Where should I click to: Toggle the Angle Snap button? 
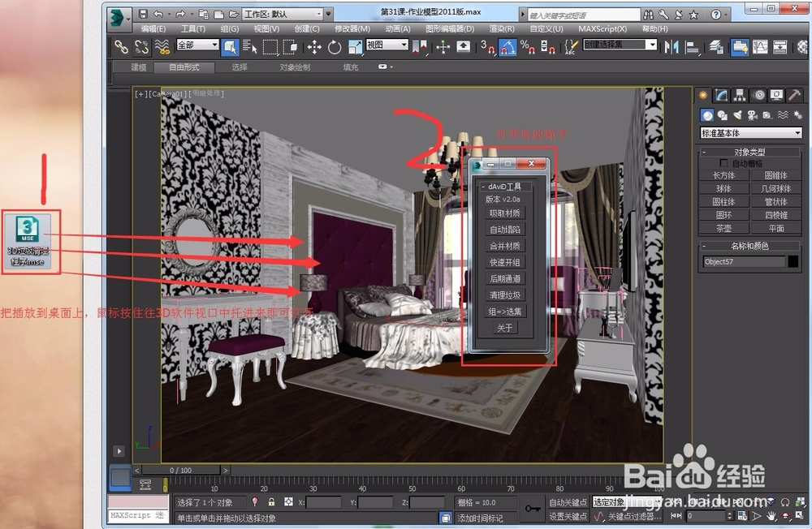coord(508,47)
